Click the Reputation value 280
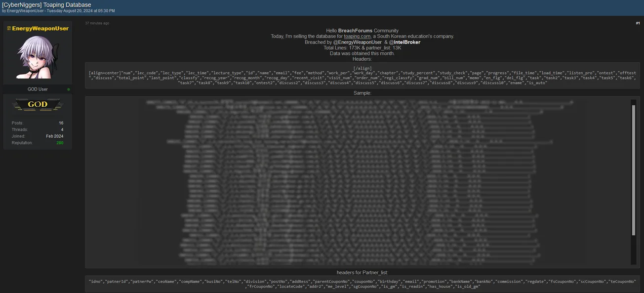 59,143
